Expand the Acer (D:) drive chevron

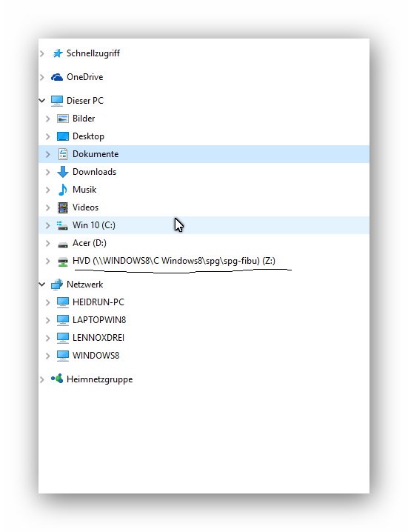tap(48, 243)
